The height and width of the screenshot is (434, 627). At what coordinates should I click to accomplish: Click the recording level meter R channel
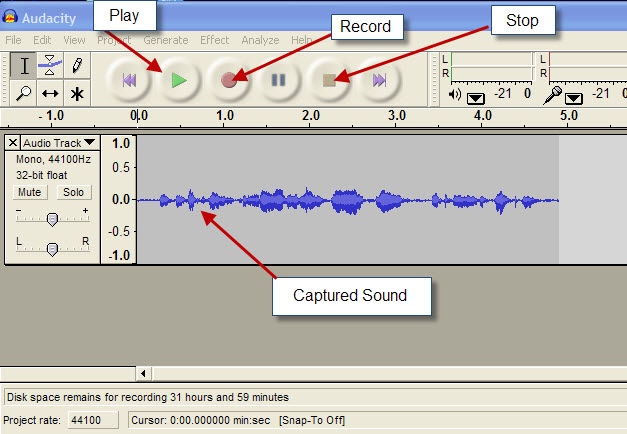588,74
